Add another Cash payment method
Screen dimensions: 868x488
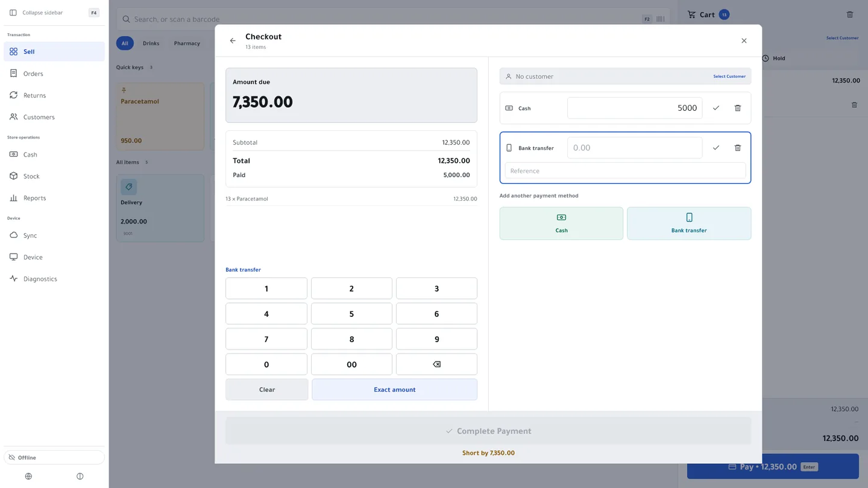tap(561, 224)
